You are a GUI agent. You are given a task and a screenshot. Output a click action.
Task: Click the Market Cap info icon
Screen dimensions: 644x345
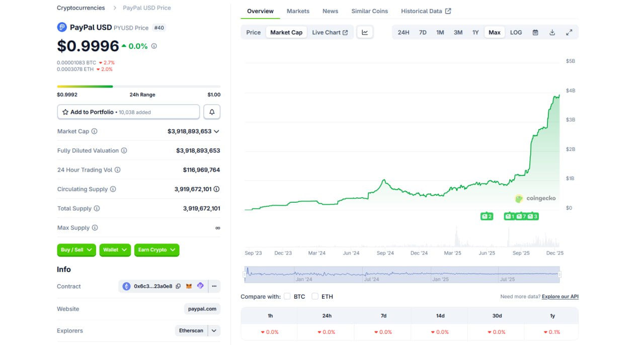[94, 131]
